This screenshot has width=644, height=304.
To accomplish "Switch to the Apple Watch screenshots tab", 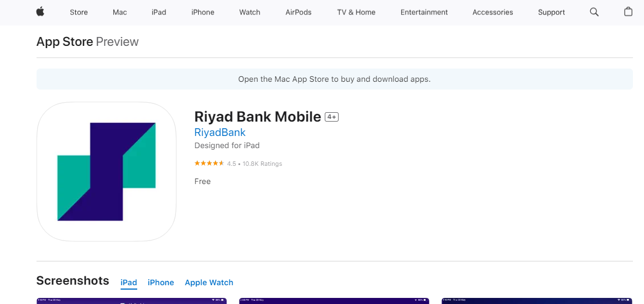I will tap(209, 282).
